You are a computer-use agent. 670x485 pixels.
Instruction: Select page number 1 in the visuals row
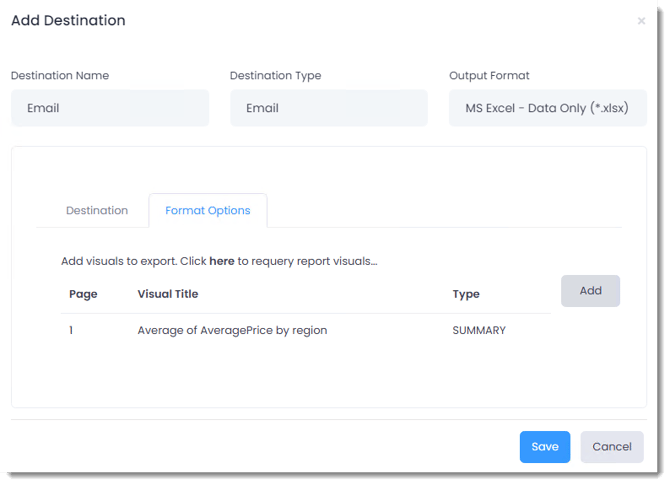click(x=71, y=330)
